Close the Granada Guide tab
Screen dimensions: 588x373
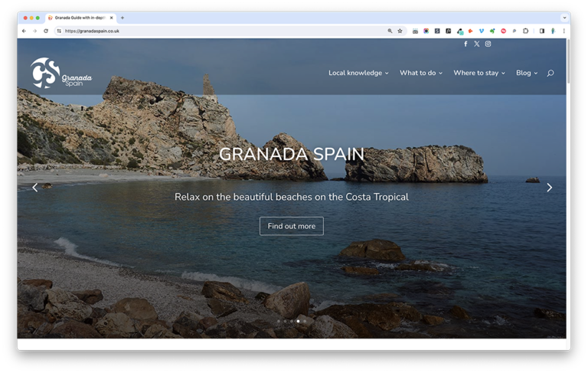tap(111, 18)
